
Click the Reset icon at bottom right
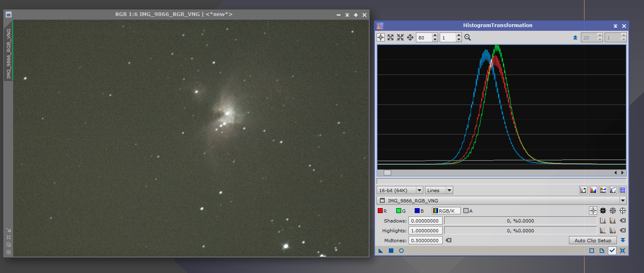point(622,251)
